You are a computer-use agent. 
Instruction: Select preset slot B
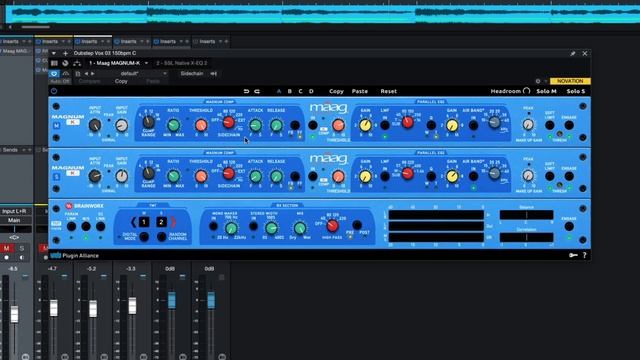point(290,91)
